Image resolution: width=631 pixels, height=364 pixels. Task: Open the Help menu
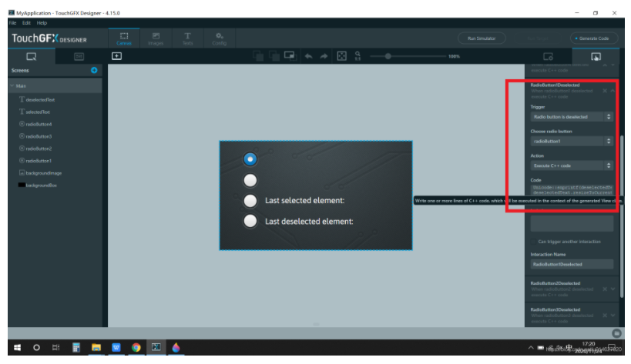42,23
